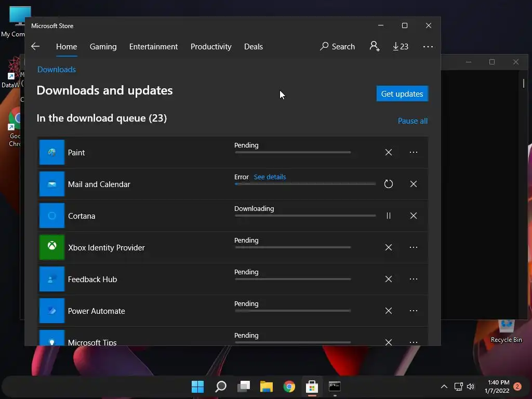This screenshot has width=532, height=399.
Task: Select the Xbox Identity Provider name
Action: [106, 248]
